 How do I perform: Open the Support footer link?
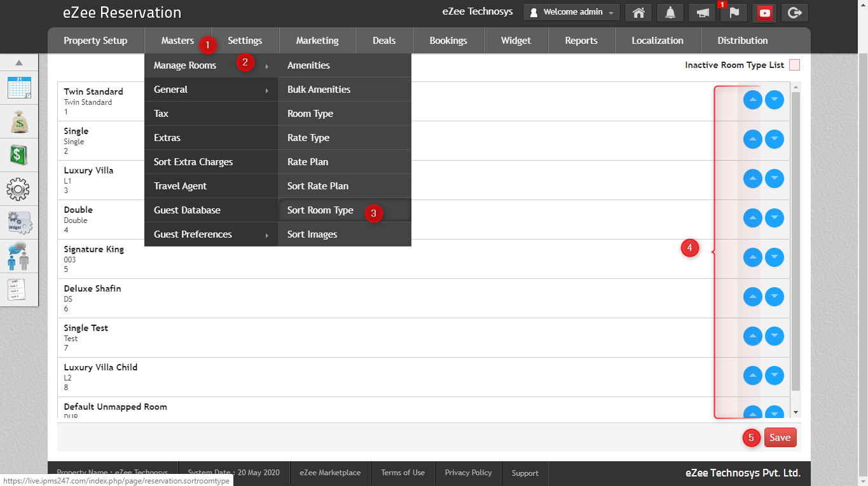click(x=525, y=473)
